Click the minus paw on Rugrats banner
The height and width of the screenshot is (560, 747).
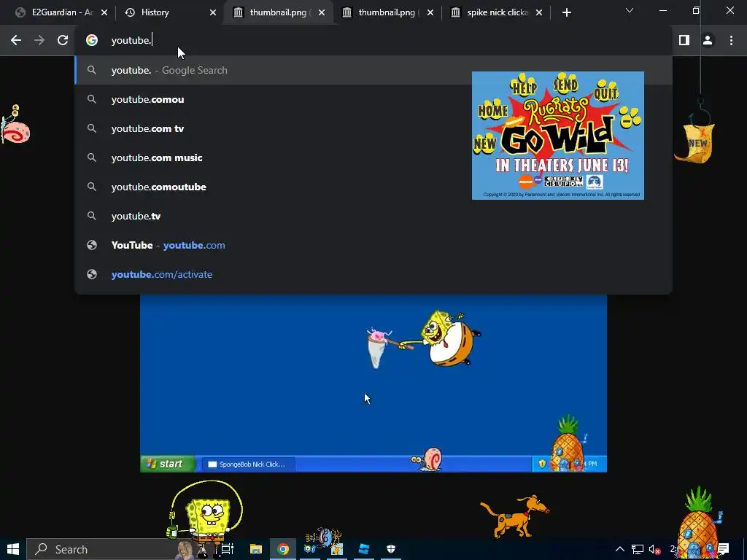point(630,118)
